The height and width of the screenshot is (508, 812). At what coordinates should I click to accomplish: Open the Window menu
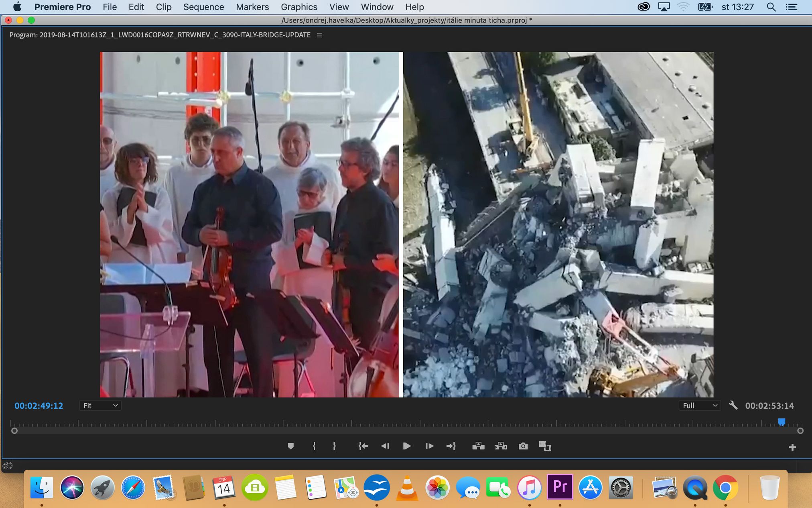click(x=377, y=7)
